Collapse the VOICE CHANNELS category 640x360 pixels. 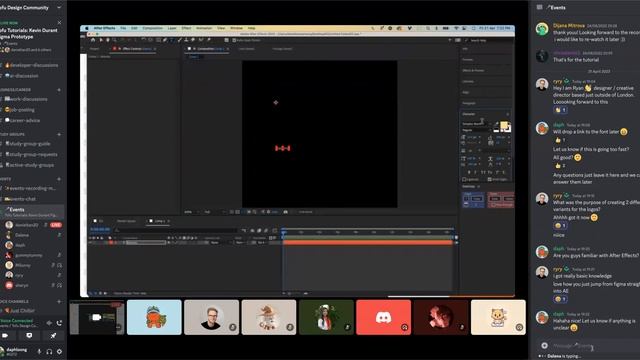click(14, 301)
